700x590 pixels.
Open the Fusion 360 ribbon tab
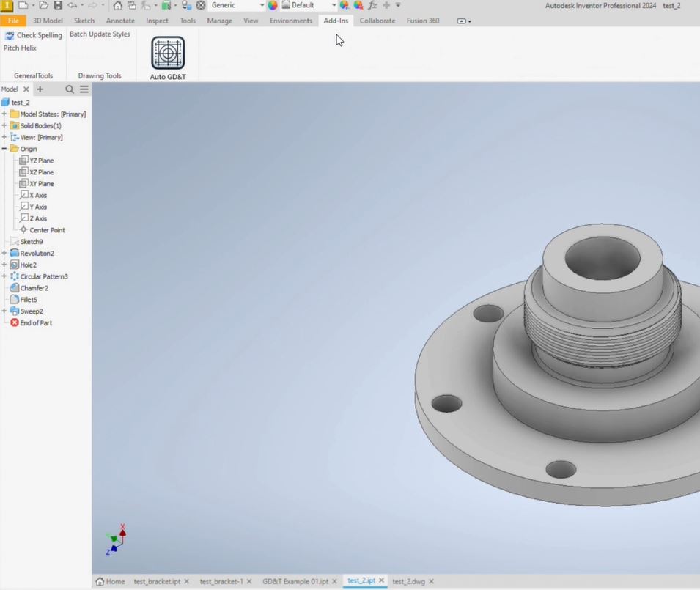(x=423, y=21)
